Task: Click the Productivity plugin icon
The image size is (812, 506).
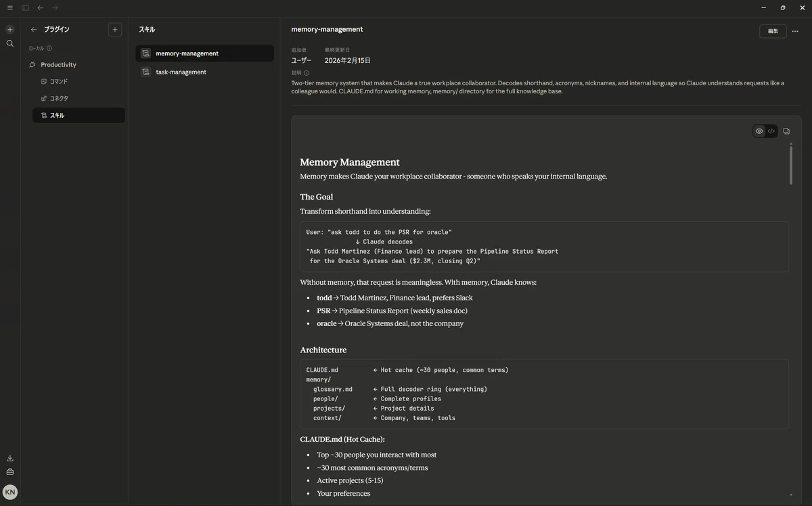Action: pyautogui.click(x=32, y=65)
